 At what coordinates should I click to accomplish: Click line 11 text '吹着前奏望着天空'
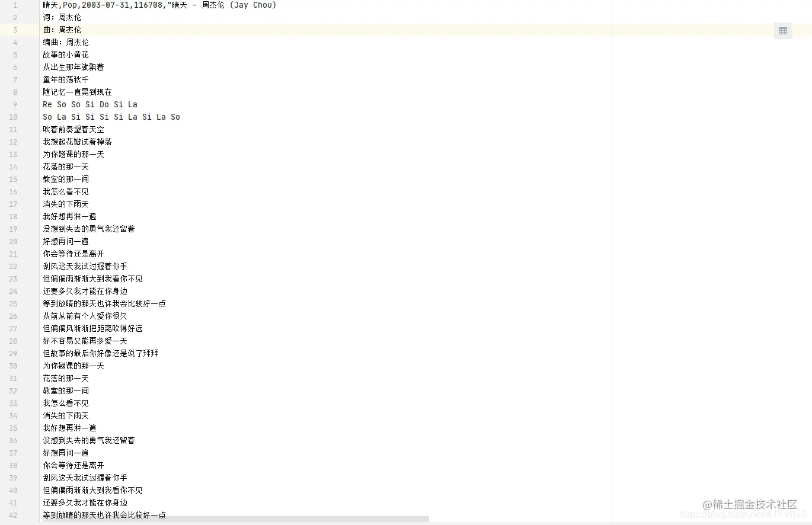click(73, 129)
